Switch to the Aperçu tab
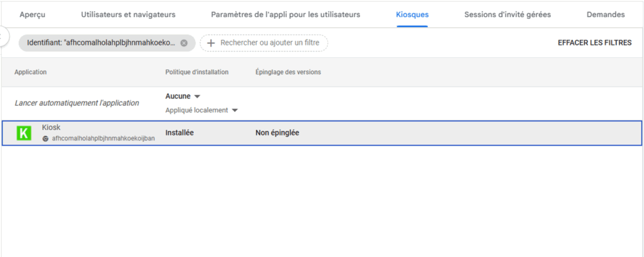The height and width of the screenshot is (257, 644). point(33,14)
